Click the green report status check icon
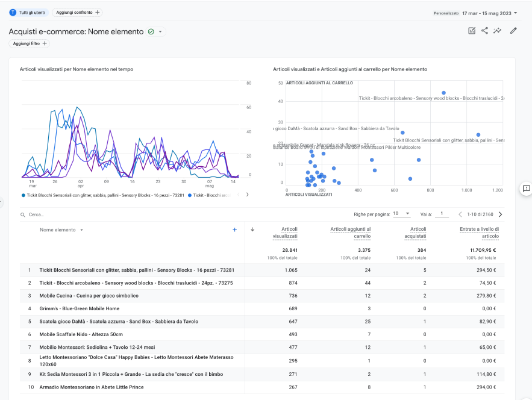Image resolution: width=532 pixels, height=400 pixels. (x=151, y=32)
